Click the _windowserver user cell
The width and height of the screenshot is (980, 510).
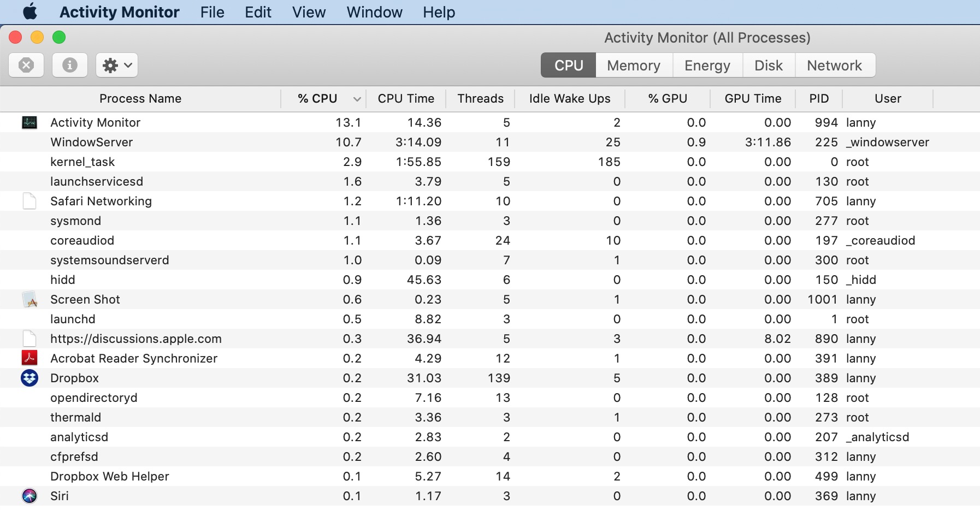pyautogui.click(x=888, y=142)
